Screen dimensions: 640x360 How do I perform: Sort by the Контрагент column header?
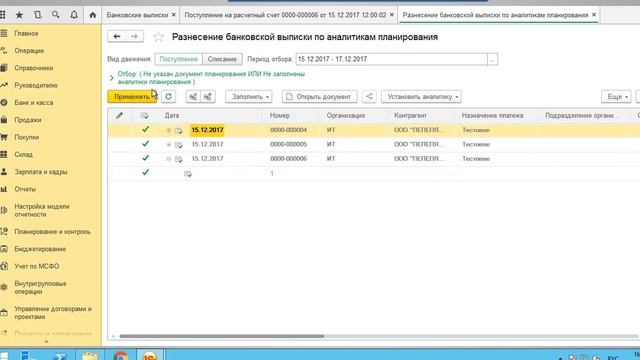point(410,116)
